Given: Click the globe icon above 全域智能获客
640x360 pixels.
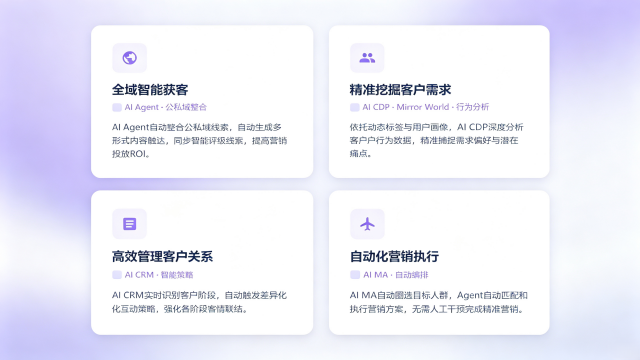Looking at the screenshot, I should [129, 58].
